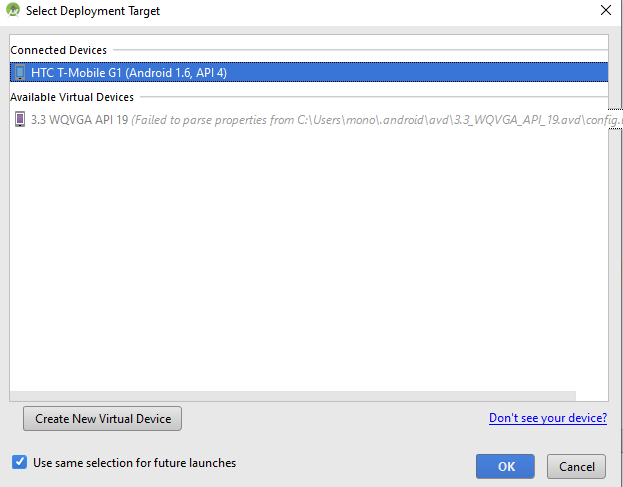Click the 'Select Deployment Target' title bar text

coord(92,11)
